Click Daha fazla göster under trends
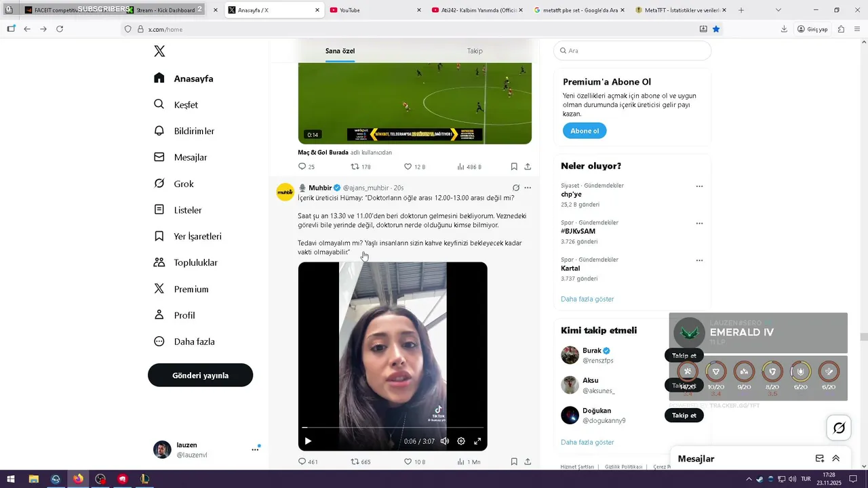This screenshot has width=868, height=488. [587, 299]
